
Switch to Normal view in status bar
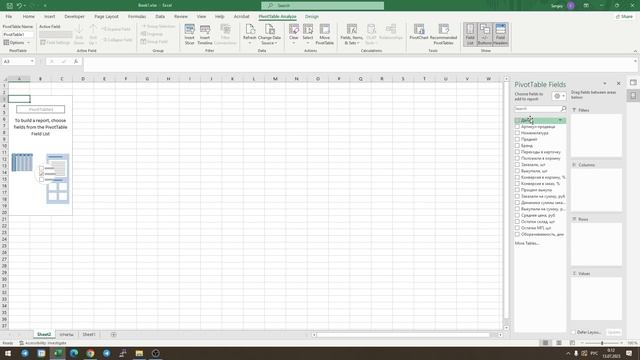[545, 343]
